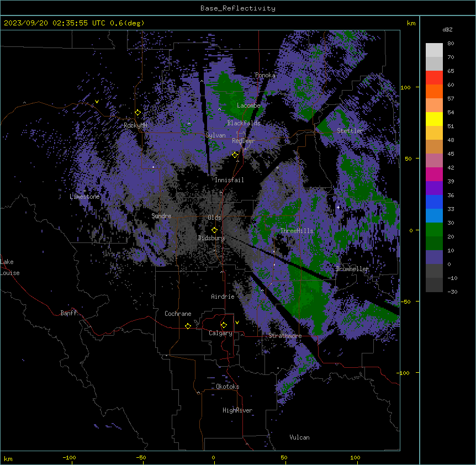This screenshot has width=476, height=465.
Task: Pick the yellow 51-54 dBZ legend swatch
Action: [434, 119]
